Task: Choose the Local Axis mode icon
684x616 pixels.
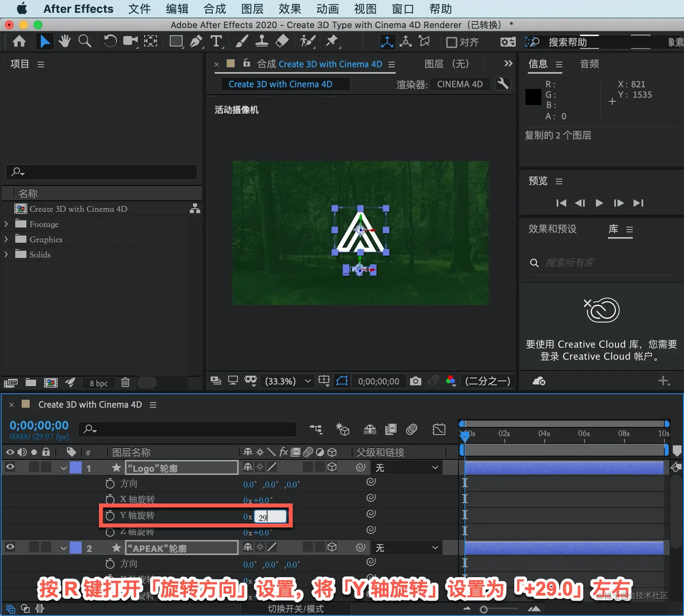Action: tap(387, 42)
